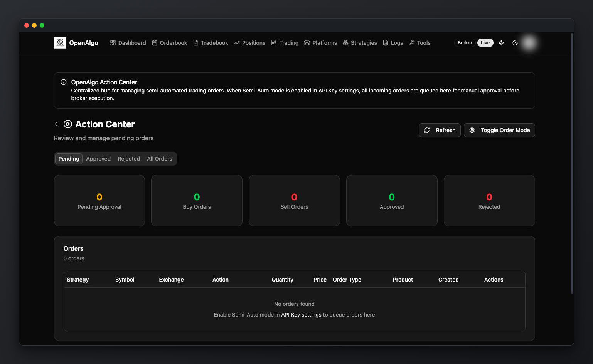Click the Rejected count card

[x=489, y=201]
